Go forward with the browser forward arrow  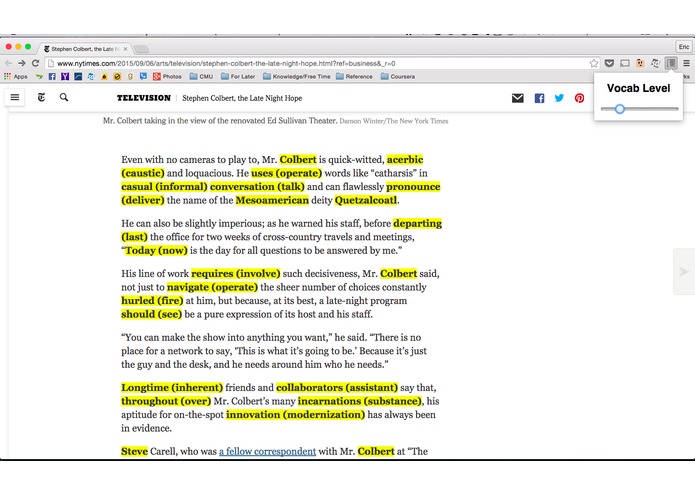pyautogui.click(x=22, y=63)
